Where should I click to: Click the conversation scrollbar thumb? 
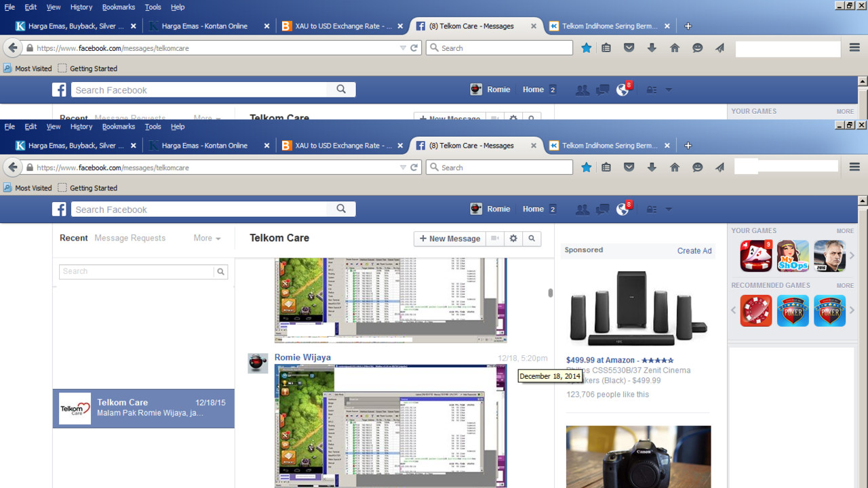[550, 293]
